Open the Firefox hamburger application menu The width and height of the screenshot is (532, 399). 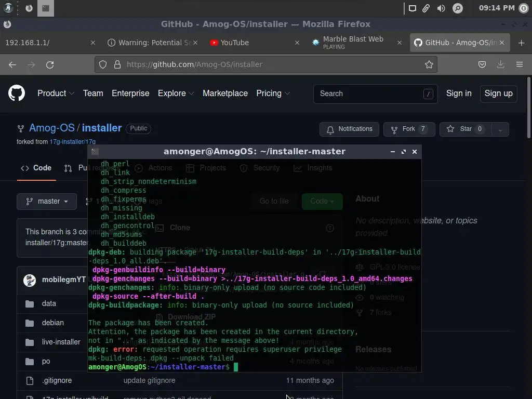pyautogui.click(x=520, y=64)
